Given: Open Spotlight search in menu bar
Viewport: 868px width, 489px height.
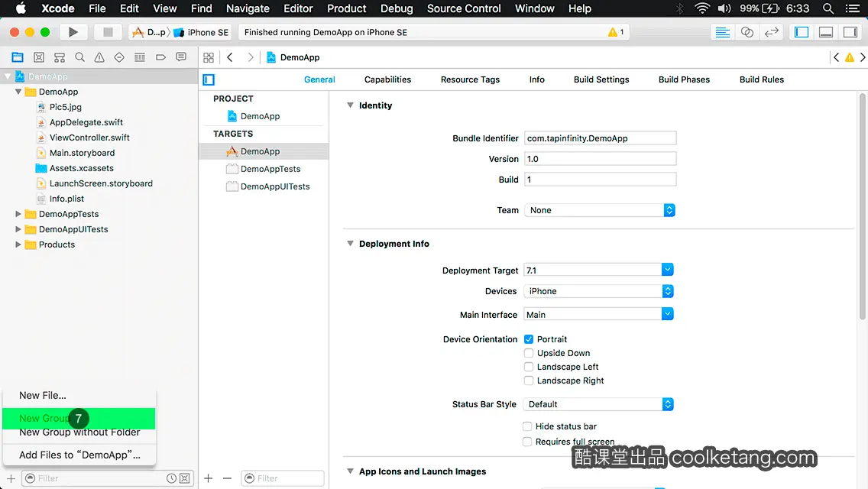Looking at the screenshot, I should 828,8.
